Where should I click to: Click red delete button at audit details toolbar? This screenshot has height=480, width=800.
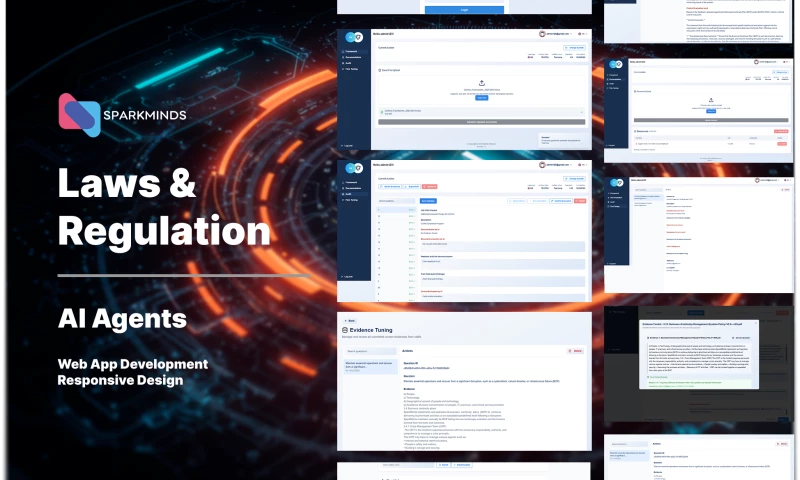pyautogui.click(x=580, y=201)
